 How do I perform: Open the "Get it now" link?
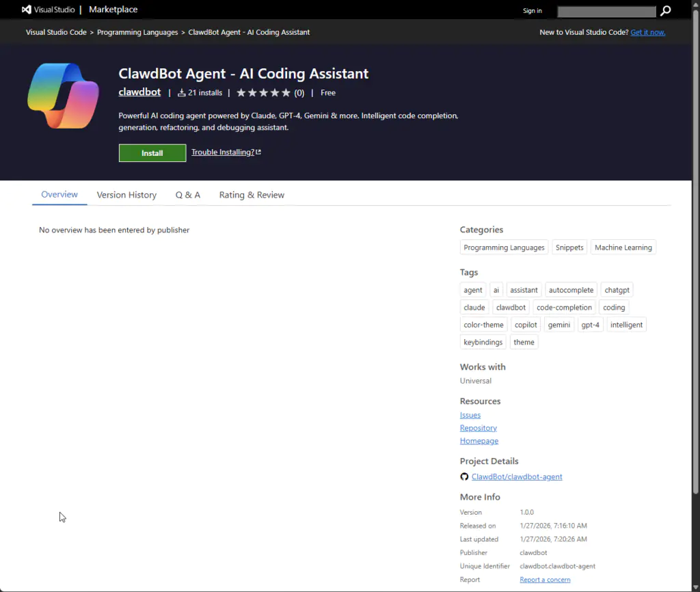pyautogui.click(x=647, y=31)
